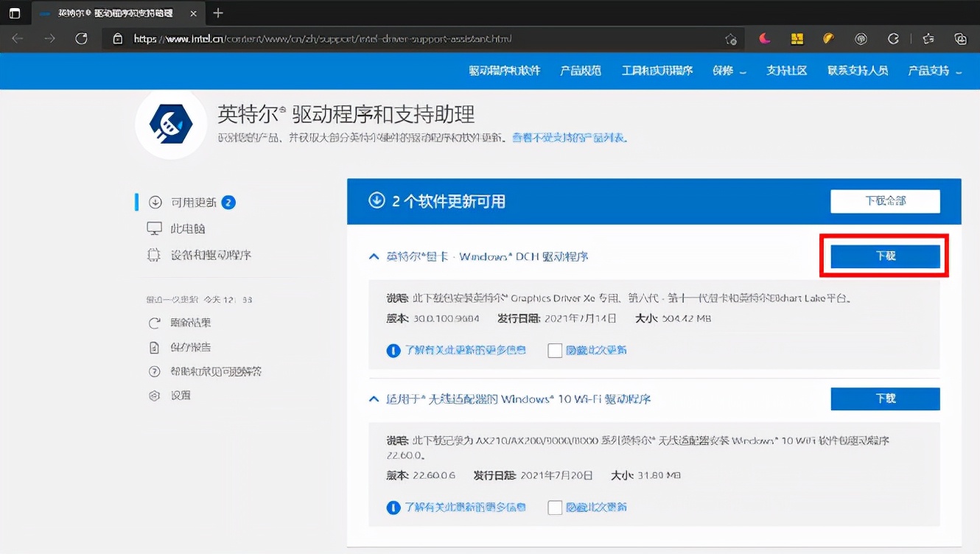Click the browser address bar
This screenshot has height=554, width=980.
(368, 38)
